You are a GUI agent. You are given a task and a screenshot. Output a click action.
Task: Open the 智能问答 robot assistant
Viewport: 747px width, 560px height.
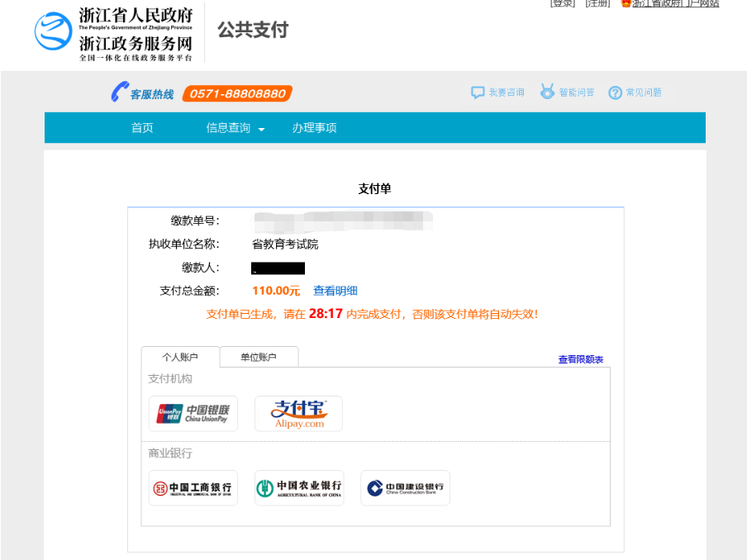547,92
